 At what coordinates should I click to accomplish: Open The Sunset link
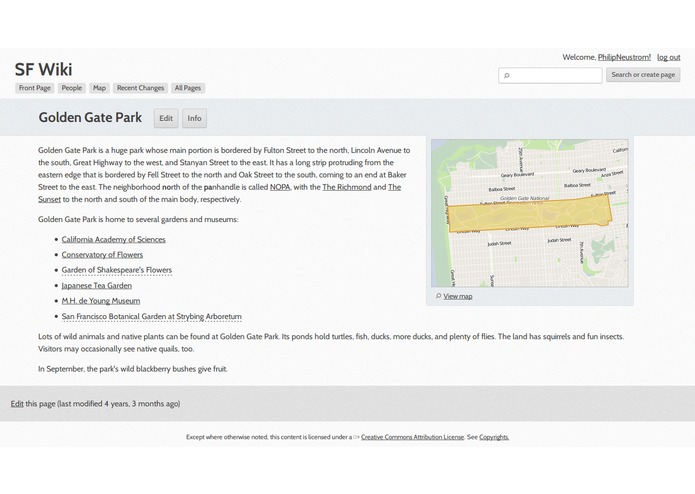click(x=394, y=187)
